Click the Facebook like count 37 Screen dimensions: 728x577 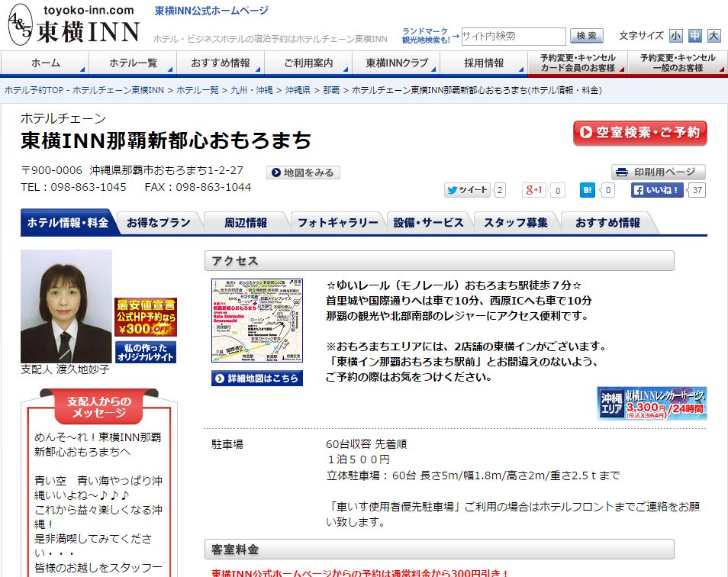point(697,190)
